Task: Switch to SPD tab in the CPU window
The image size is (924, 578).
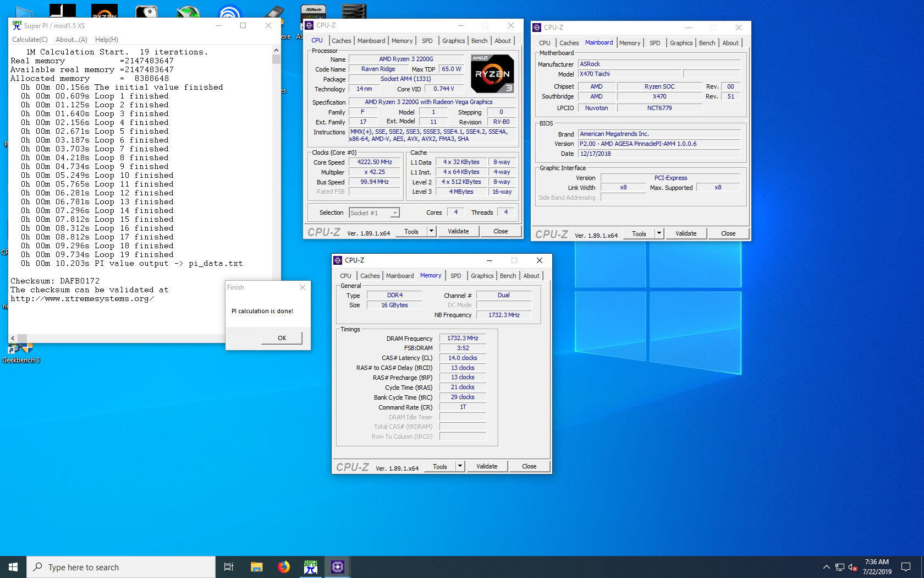Action: tap(427, 41)
